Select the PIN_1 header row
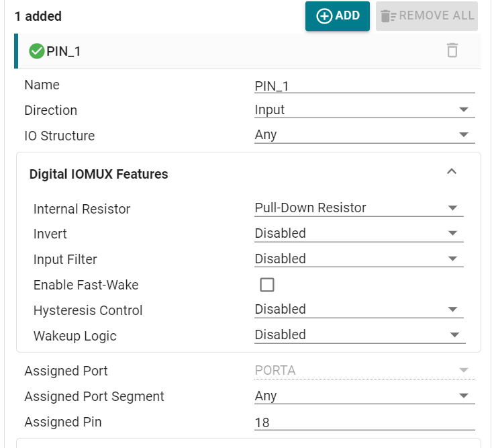494x448 pixels. coord(248,51)
